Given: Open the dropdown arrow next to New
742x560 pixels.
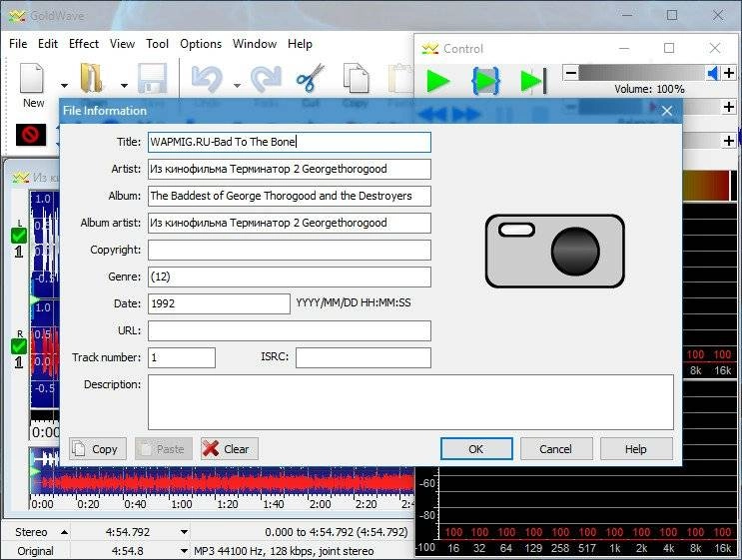Looking at the screenshot, I should tap(64, 86).
